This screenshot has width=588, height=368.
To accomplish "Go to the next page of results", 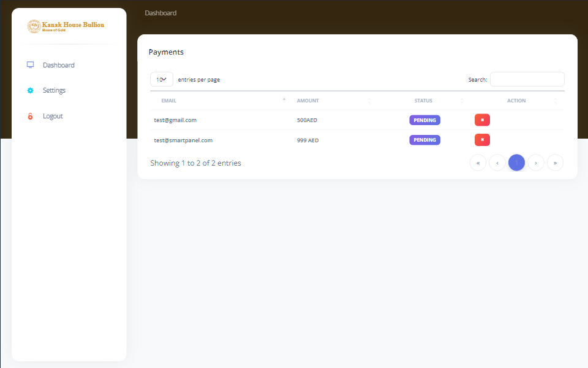I will (x=536, y=163).
